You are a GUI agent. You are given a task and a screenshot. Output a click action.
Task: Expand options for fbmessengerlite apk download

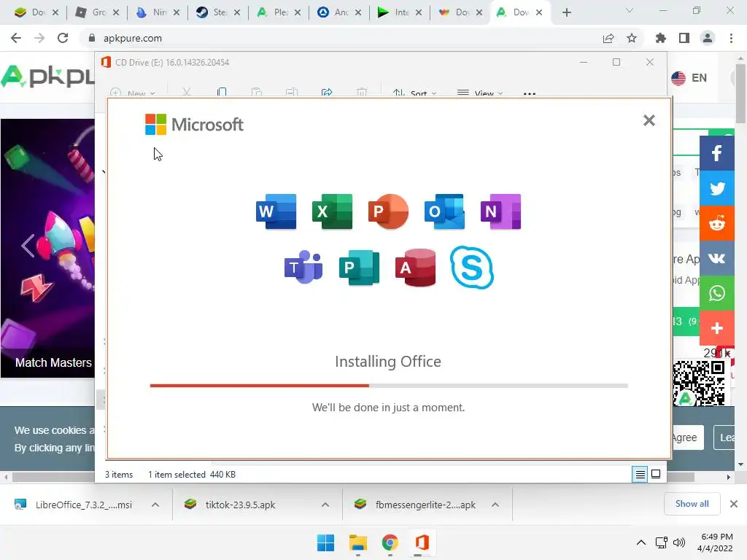(495, 505)
